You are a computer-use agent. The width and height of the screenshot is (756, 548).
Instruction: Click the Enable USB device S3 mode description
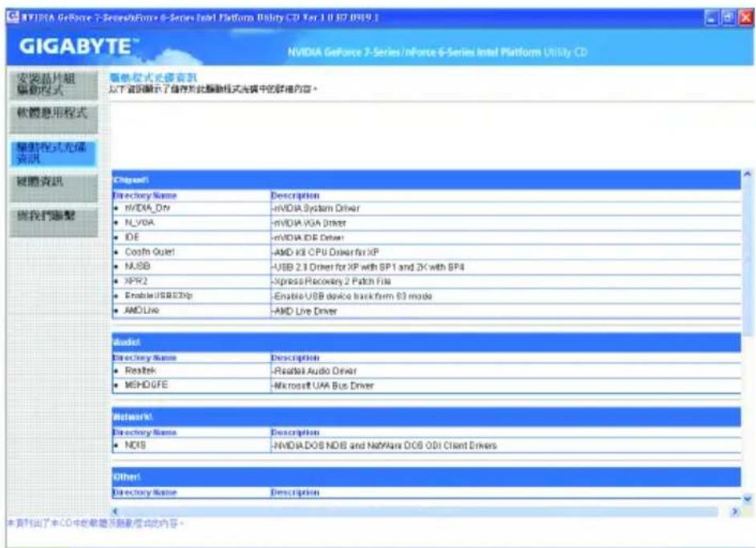(x=352, y=296)
